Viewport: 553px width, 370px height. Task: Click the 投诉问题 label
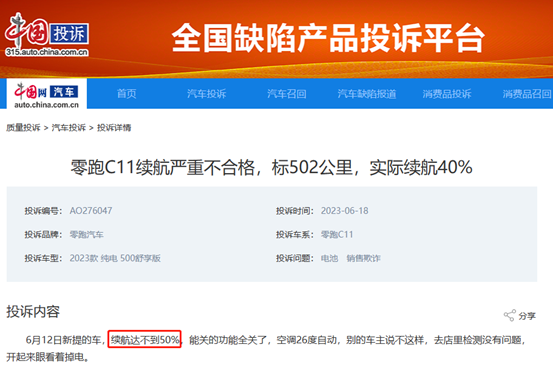(295, 258)
